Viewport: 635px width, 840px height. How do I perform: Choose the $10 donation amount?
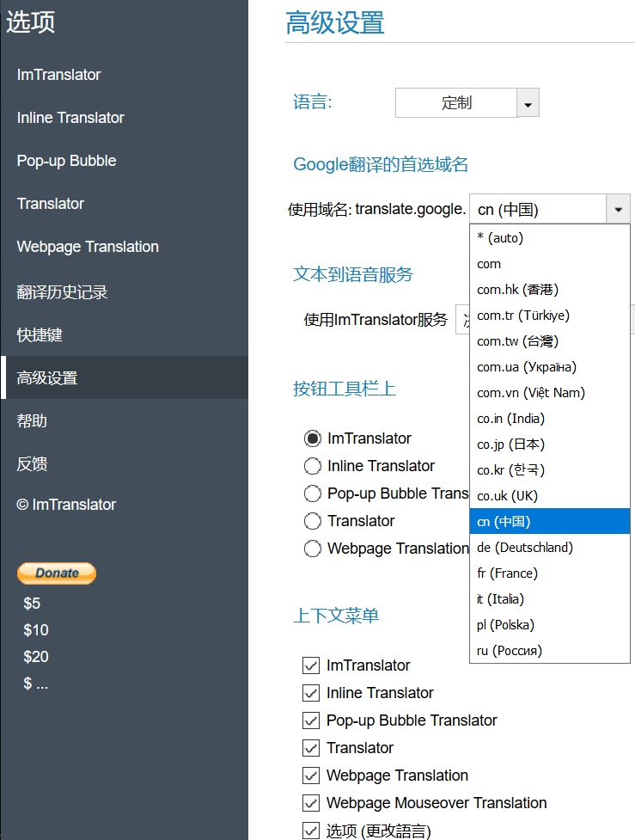point(36,630)
